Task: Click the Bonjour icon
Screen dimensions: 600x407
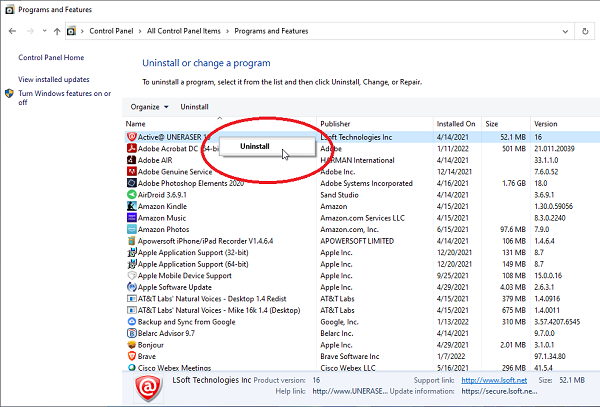Action: click(x=132, y=345)
